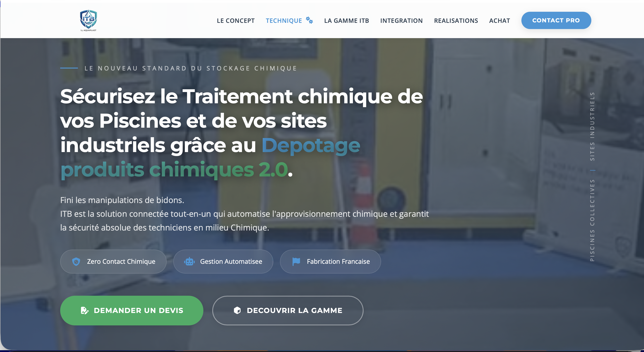
Task: Click the robot icon in Gestion Automatisee
Action: pyautogui.click(x=189, y=261)
